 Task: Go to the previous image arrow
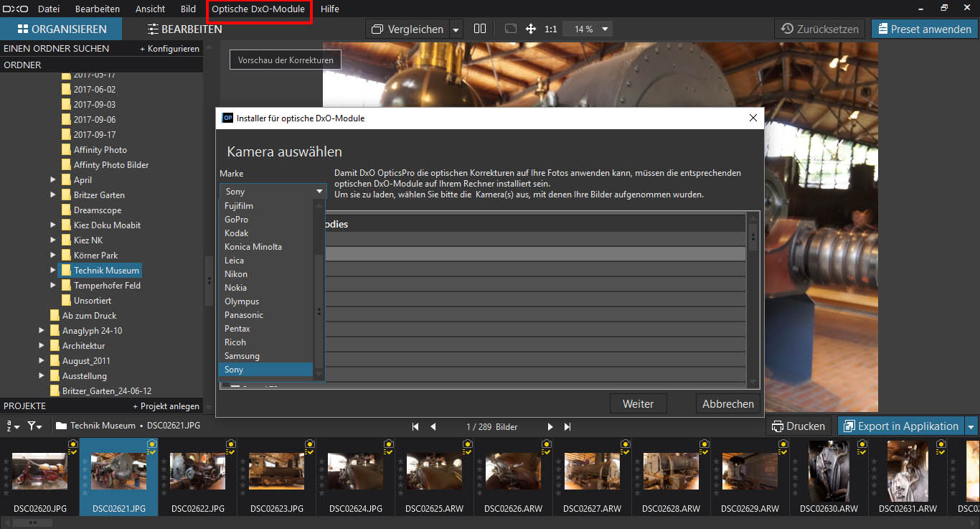click(x=433, y=426)
